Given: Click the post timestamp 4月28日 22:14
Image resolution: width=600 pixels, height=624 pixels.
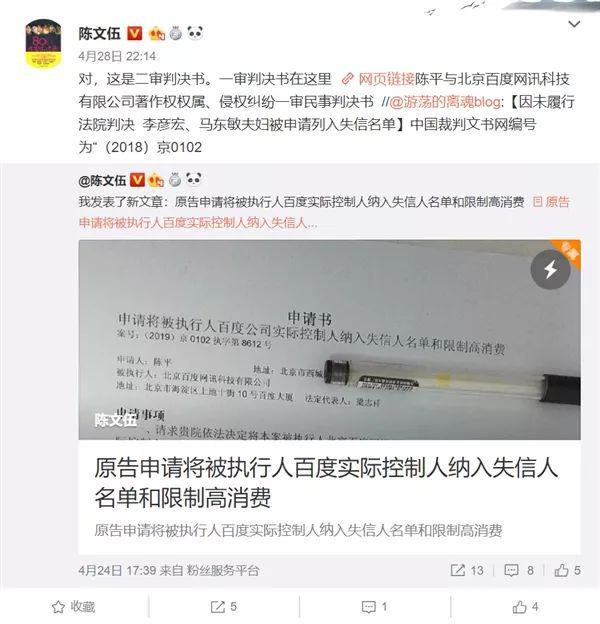Looking at the screenshot, I should click(x=117, y=56).
